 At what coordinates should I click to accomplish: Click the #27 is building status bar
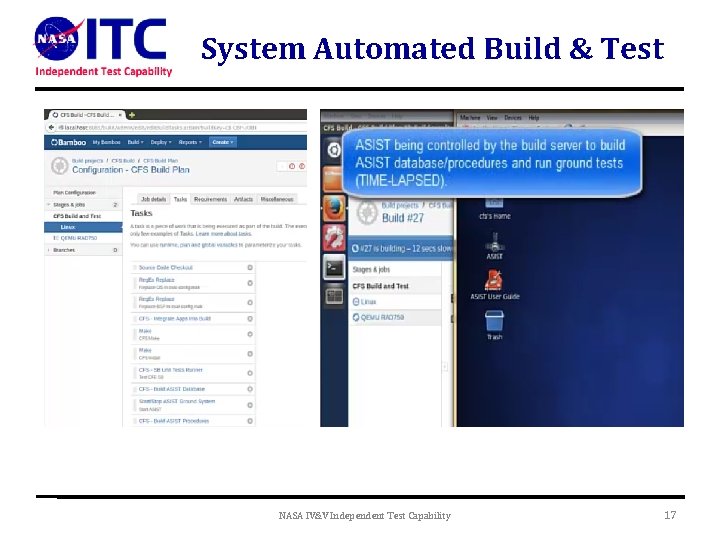point(401,248)
